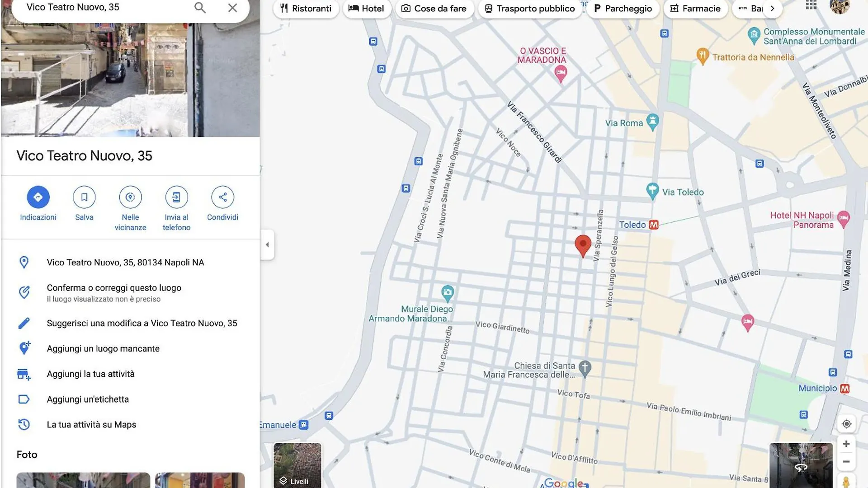The width and height of the screenshot is (868, 488).
Task: Click Via Toledo shopping pin
Action: 652,191
